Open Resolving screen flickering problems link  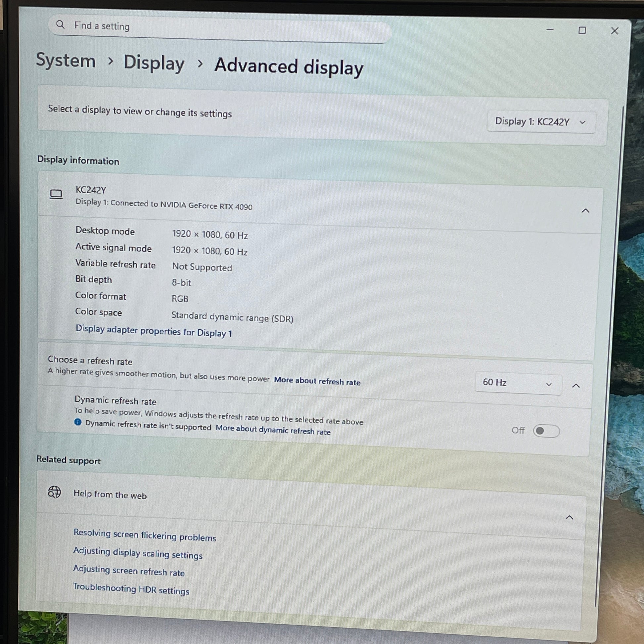[145, 535]
